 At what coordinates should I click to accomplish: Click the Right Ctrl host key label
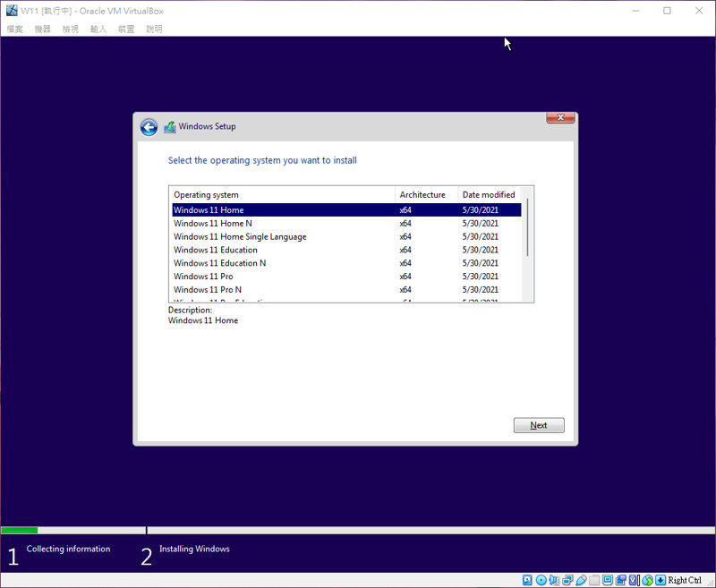685,580
